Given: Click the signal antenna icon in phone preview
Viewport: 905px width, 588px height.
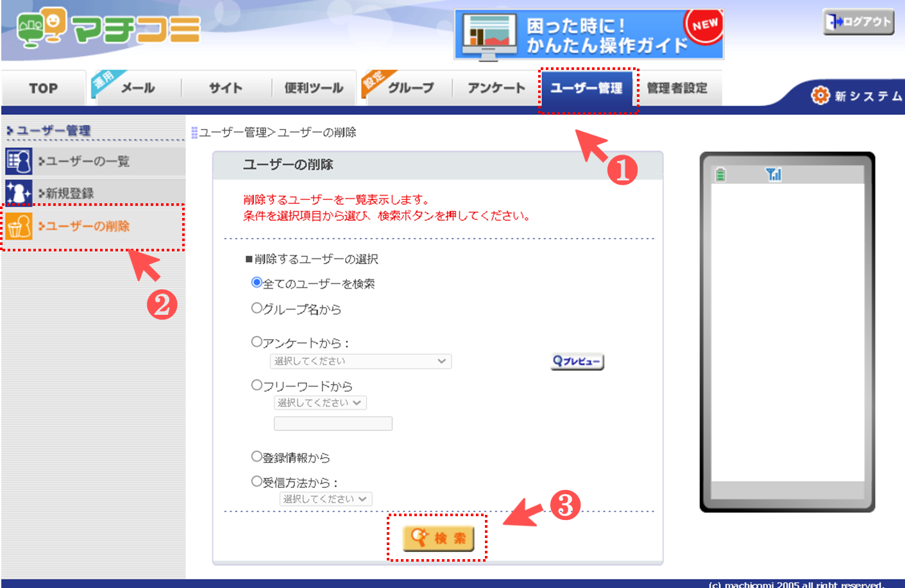Looking at the screenshot, I should 774,174.
